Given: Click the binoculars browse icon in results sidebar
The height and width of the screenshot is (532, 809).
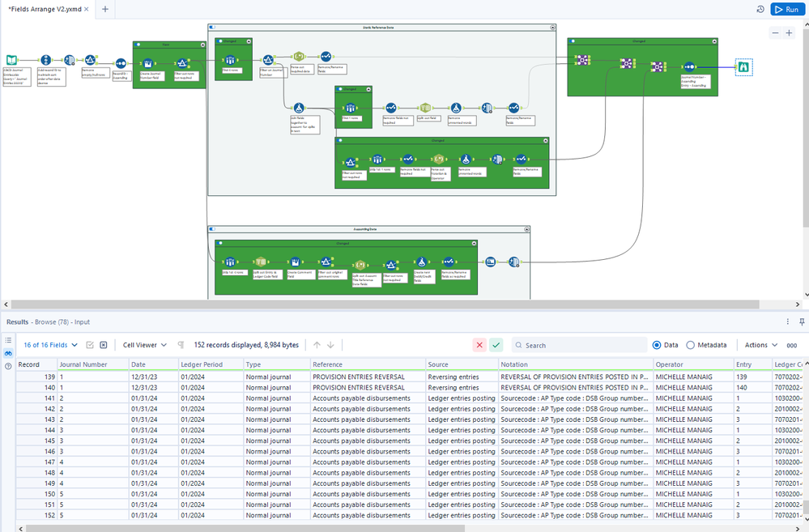Looking at the screenshot, I should pyautogui.click(x=8, y=354).
